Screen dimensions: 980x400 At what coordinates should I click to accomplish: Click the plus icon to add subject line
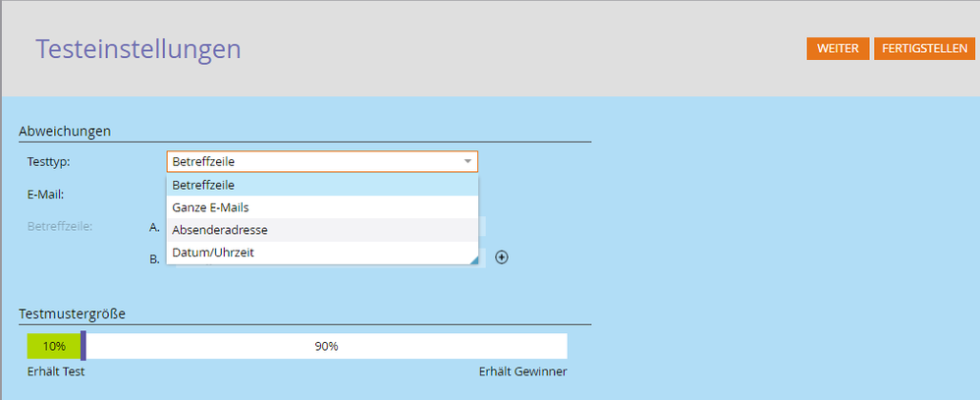click(502, 257)
